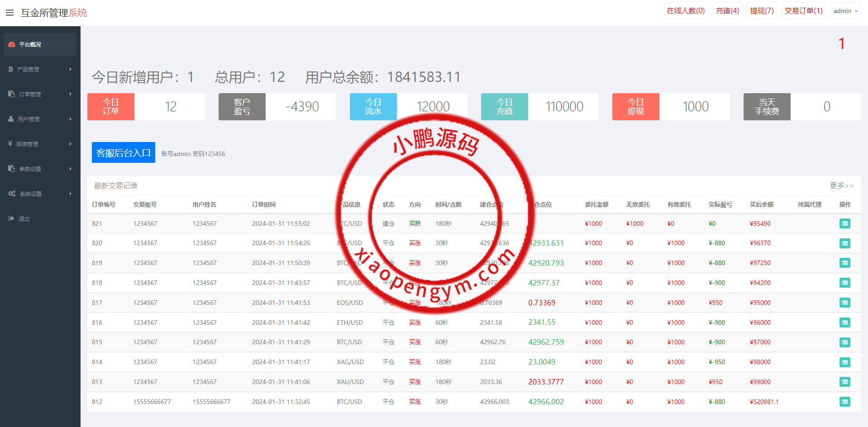Click the 提现(7) button
Screen dimensions: 868x427
762,11
